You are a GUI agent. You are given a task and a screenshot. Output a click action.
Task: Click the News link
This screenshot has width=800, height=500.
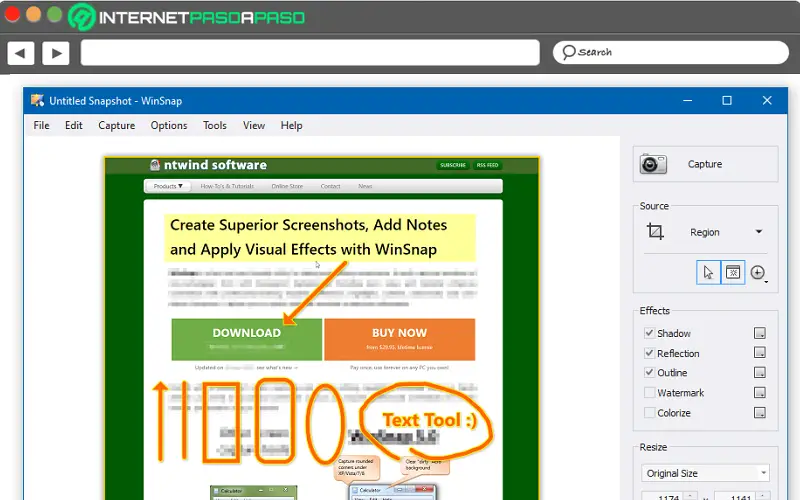click(x=365, y=186)
